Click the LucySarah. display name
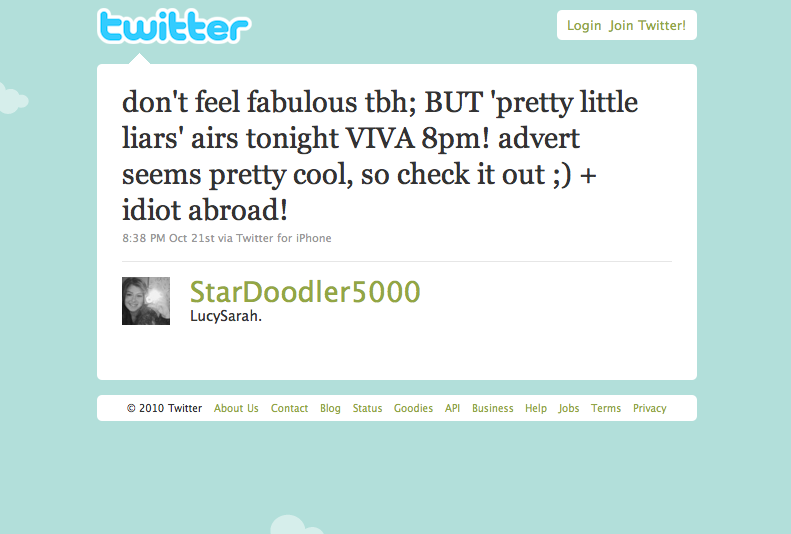The image size is (791, 534). point(225,316)
